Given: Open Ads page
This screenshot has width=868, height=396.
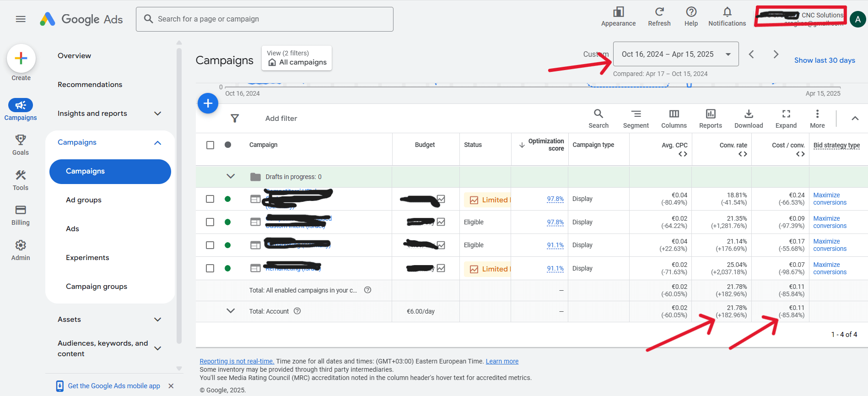Looking at the screenshot, I should click(72, 229).
